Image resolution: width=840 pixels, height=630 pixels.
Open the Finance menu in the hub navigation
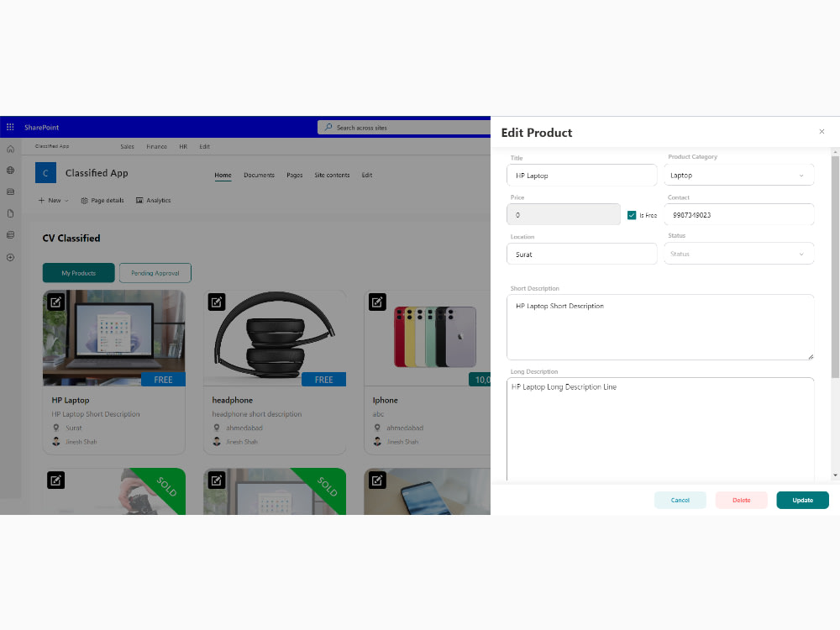point(156,146)
